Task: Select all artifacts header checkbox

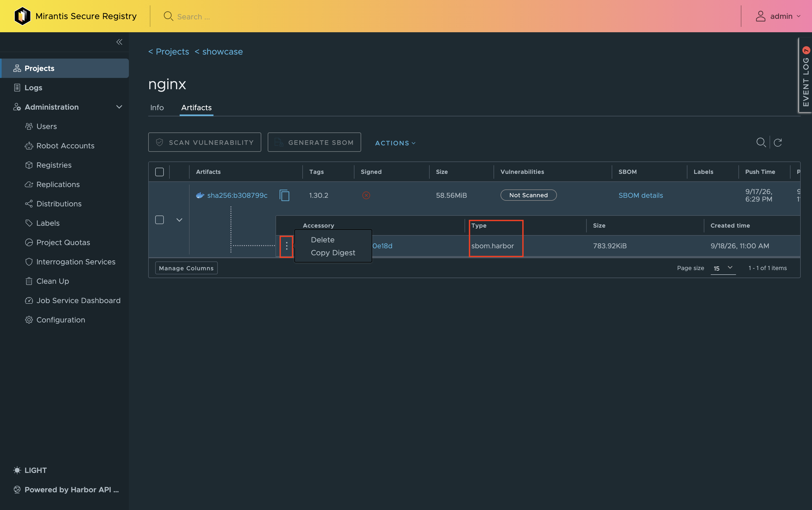Action: [x=160, y=172]
